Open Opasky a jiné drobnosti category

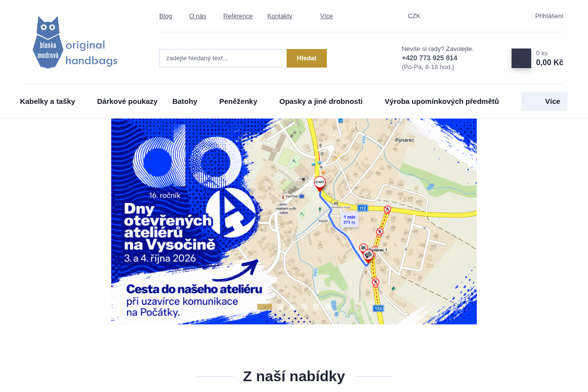tap(321, 101)
